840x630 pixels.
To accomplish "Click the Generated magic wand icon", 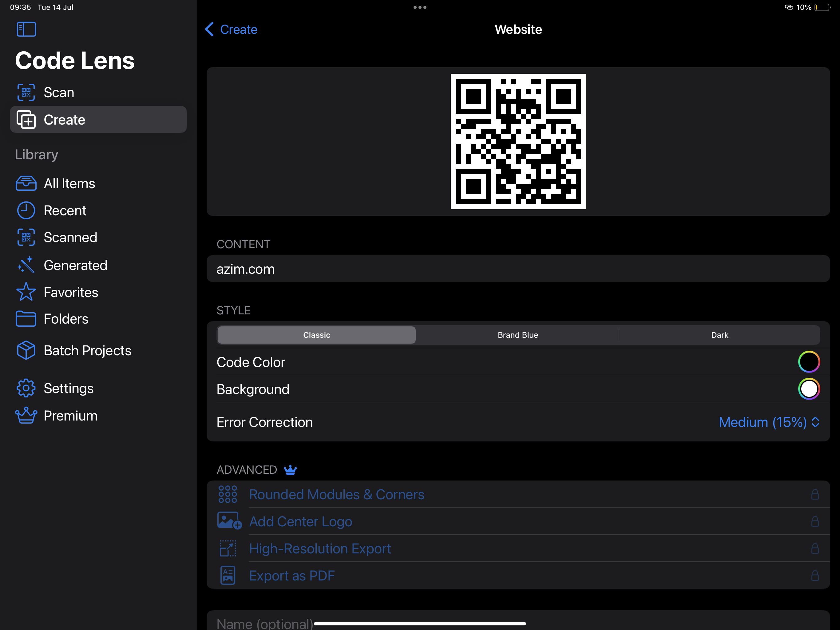I will [26, 265].
